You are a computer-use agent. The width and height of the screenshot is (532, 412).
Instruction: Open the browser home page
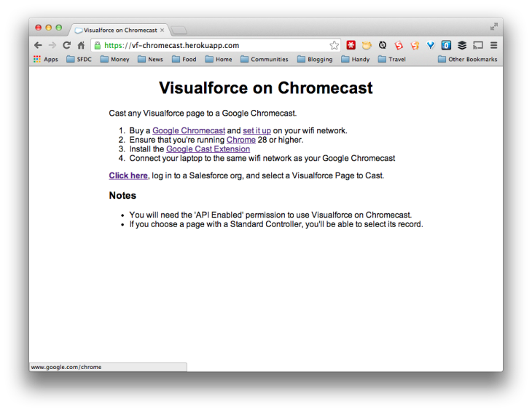[x=81, y=45]
